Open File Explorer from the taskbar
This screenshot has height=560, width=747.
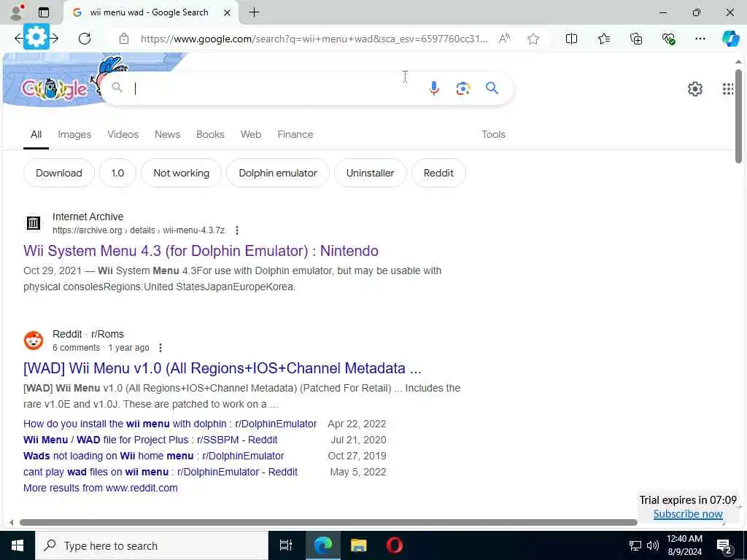click(358, 545)
